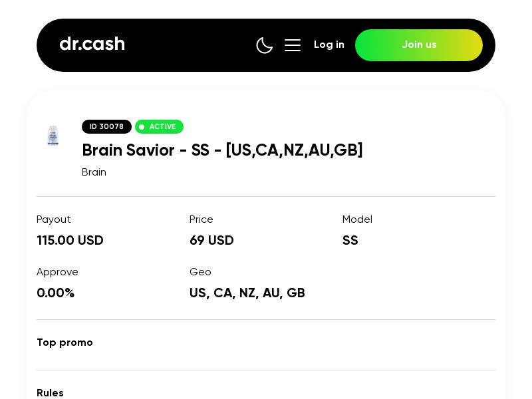Click the ID 30078 badge
Viewport: 532px width, 399px height.
(106, 126)
